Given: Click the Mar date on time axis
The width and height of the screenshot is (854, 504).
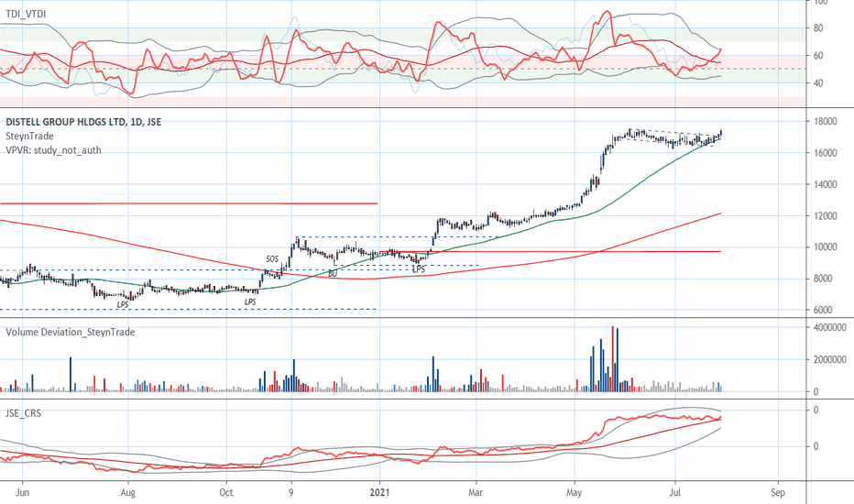Looking at the screenshot, I should click(x=476, y=493).
